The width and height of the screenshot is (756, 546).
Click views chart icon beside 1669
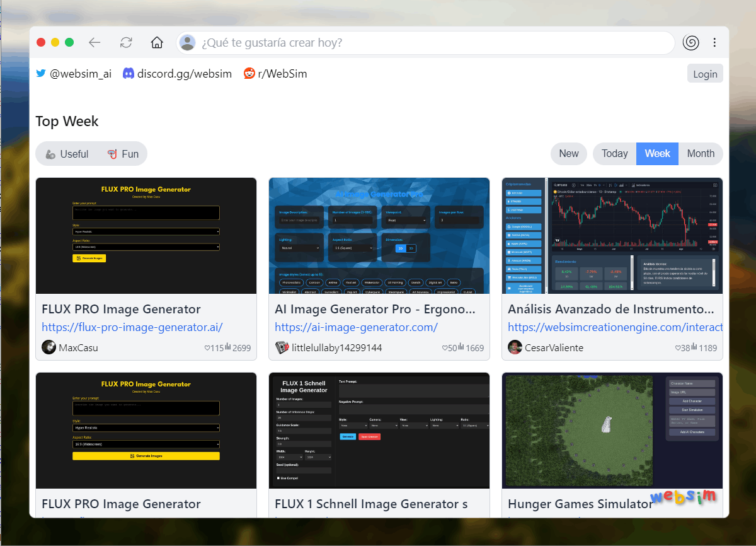tap(461, 347)
